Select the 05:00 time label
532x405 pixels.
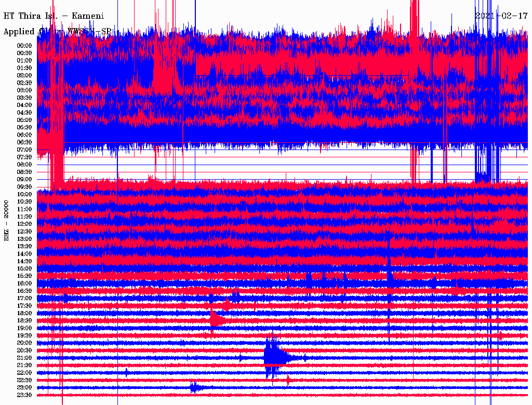(x=24, y=120)
